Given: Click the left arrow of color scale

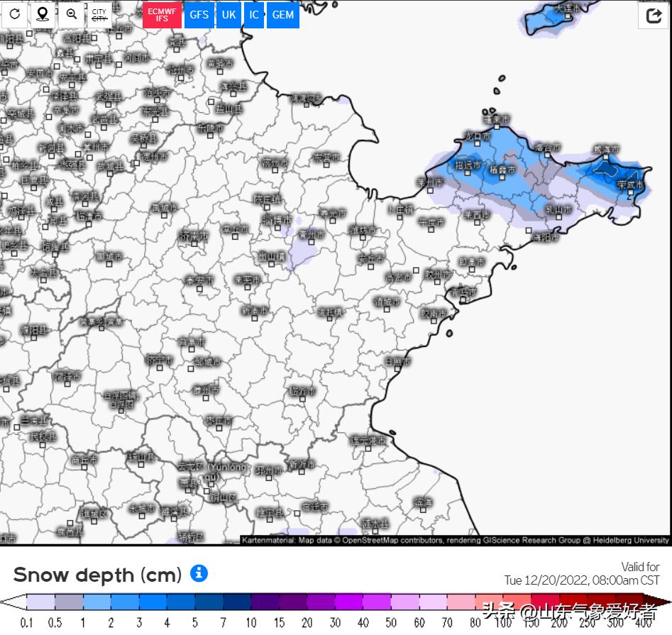Looking at the screenshot, I should pyautogui.click(x=12, y=602).
